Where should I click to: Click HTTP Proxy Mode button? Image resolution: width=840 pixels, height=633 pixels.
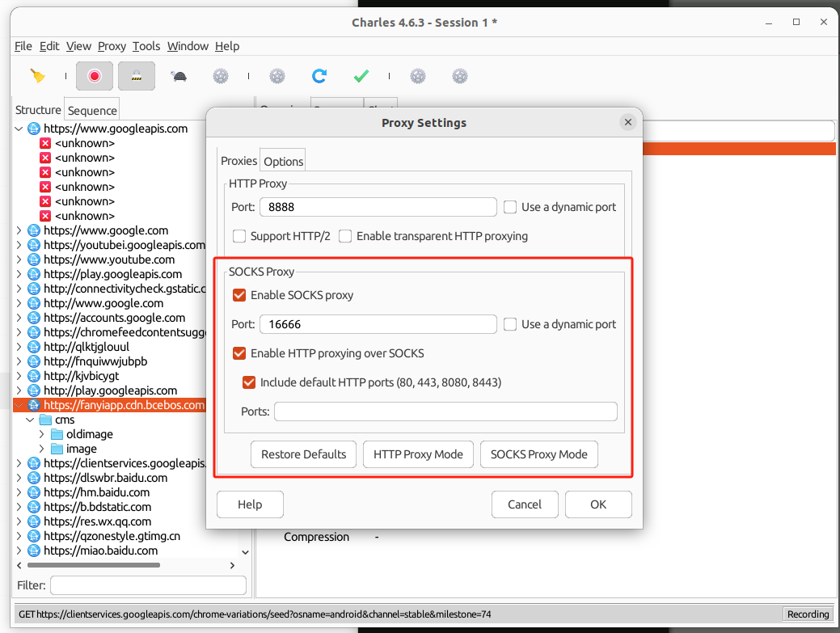click(x=418, y=454)
